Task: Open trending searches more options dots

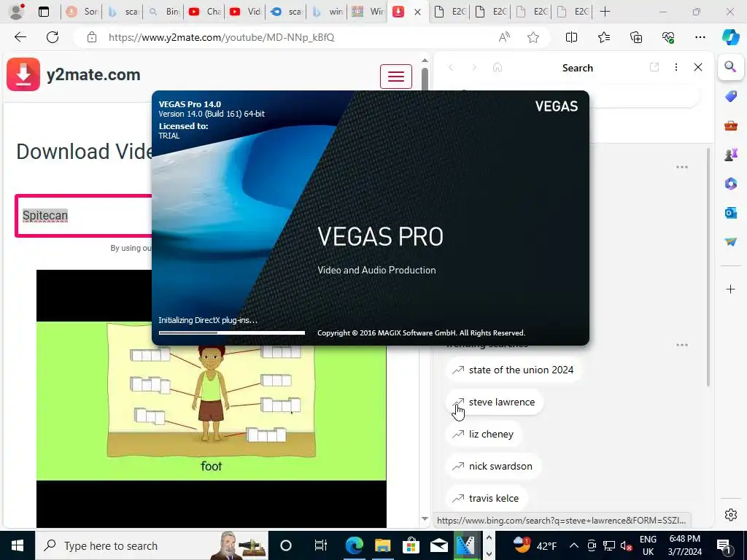Action: (682, 345)
